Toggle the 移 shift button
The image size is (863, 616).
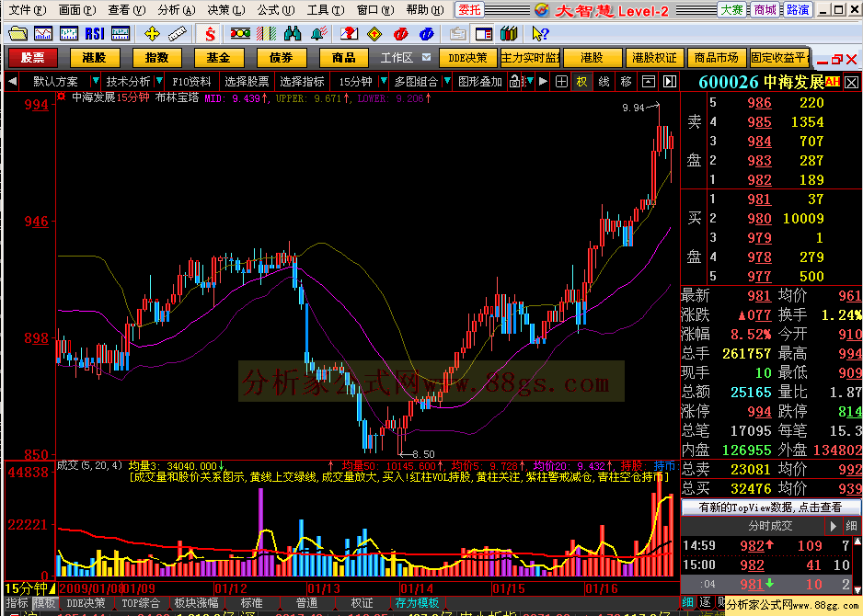[626, 82]
